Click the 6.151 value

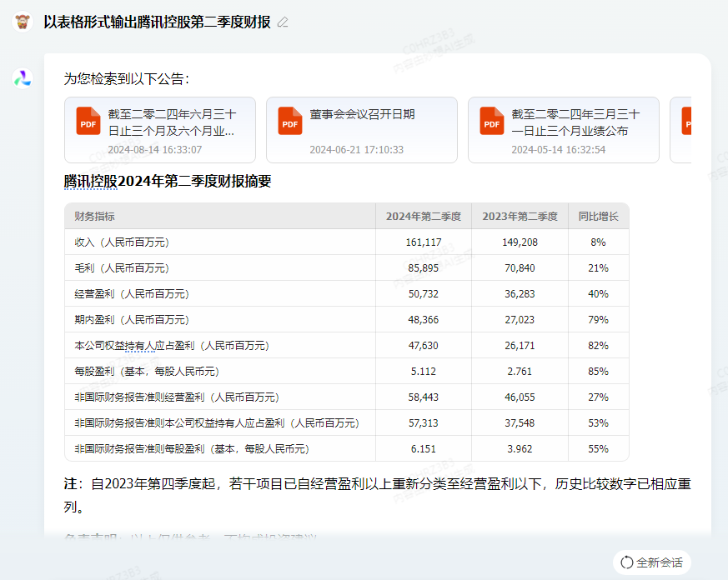click(424, 449)
